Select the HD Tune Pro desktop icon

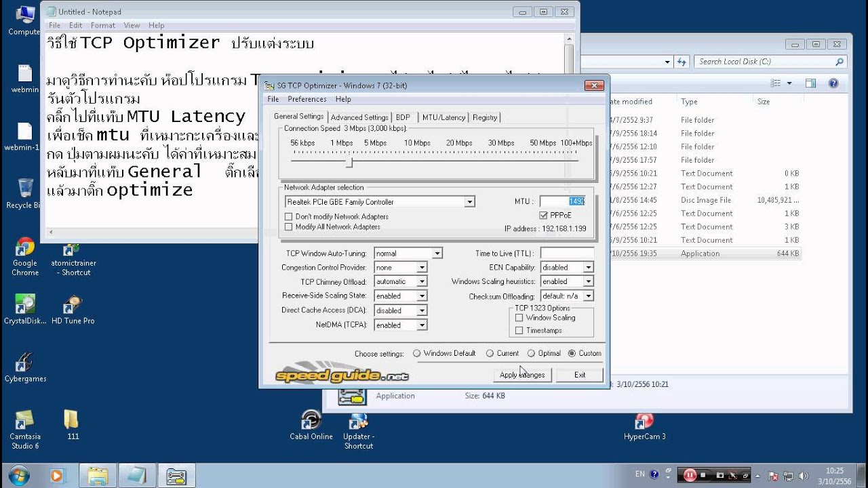[73, 310]
